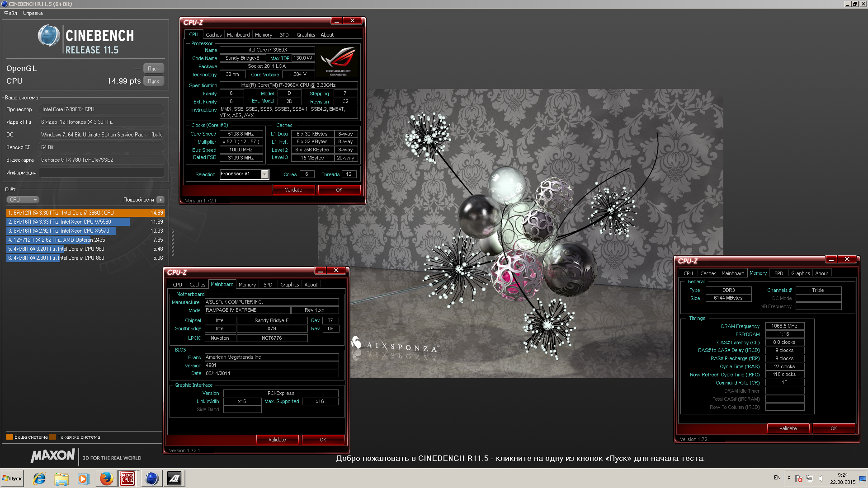Click the ROG CPU-Z taskbar button

pyautogui.click(x=127, y=479)
